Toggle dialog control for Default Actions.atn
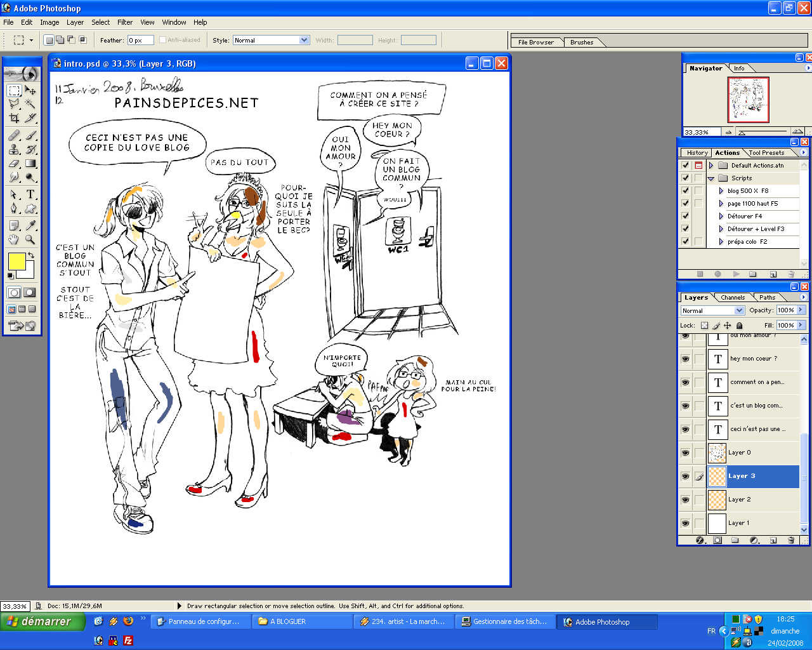This screenshot has width=812, height=650. (698, 165)
